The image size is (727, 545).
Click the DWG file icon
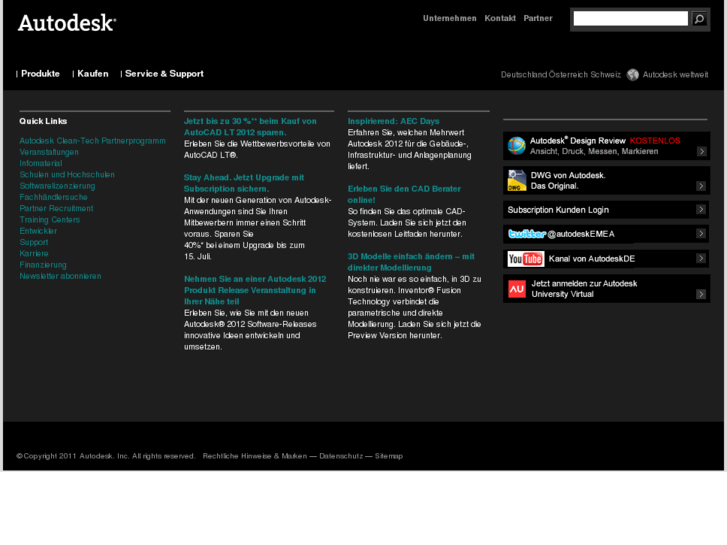click(x=517, y=180)
